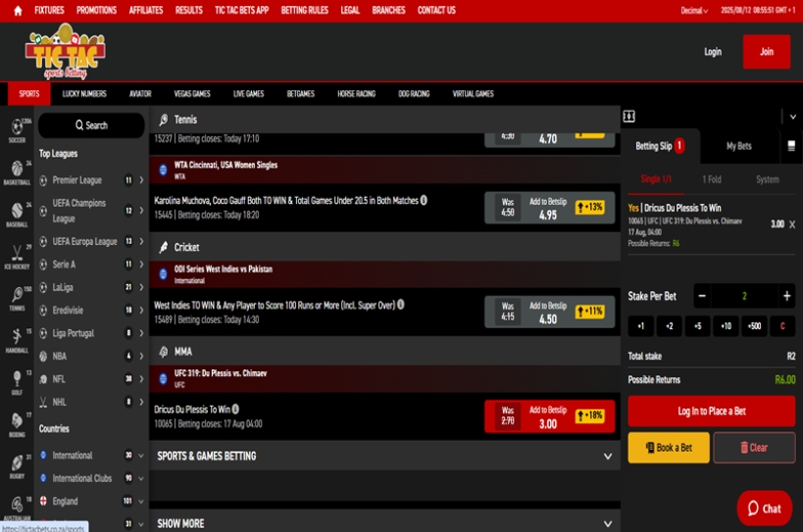
Task: Expand the LaLiga league entry
Action: 141,287
